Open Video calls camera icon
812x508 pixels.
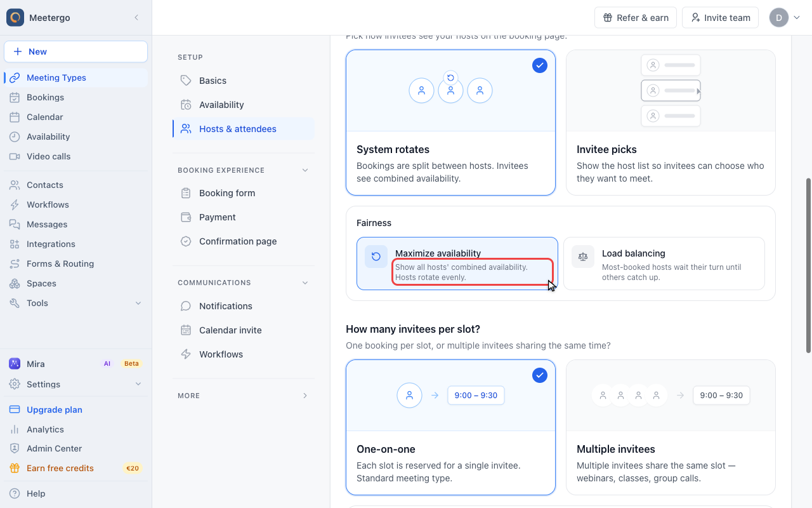15,156
